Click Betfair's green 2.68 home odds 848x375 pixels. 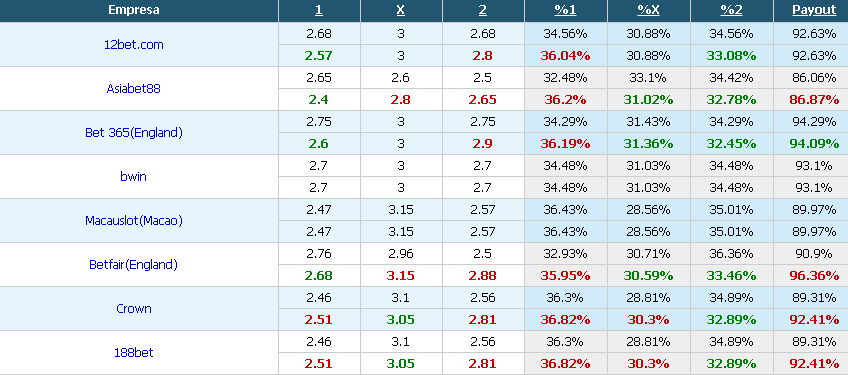point(319,275)
